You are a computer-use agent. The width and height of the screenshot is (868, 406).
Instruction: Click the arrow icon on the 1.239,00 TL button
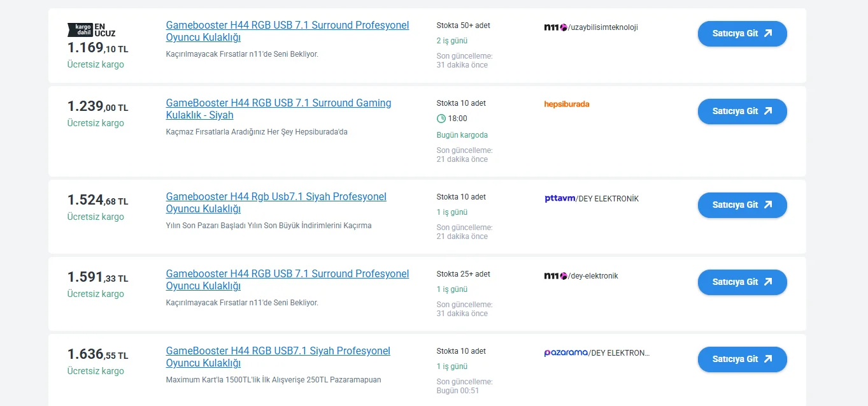[767, 111]
